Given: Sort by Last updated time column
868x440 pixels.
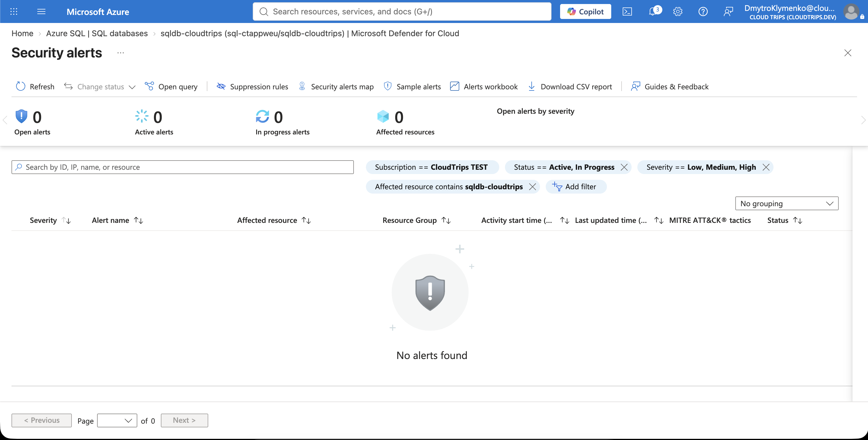Looking at the screenshot, I should pos(619,220).
